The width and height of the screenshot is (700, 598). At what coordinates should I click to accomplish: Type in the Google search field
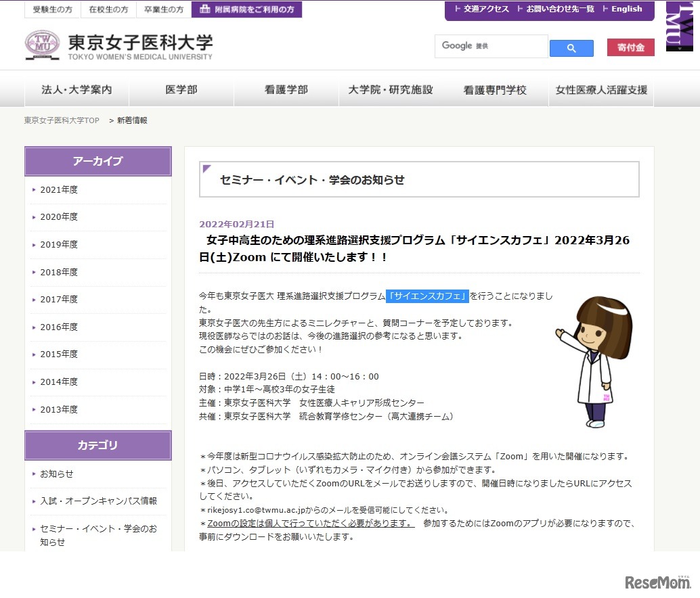click(491, 46)
